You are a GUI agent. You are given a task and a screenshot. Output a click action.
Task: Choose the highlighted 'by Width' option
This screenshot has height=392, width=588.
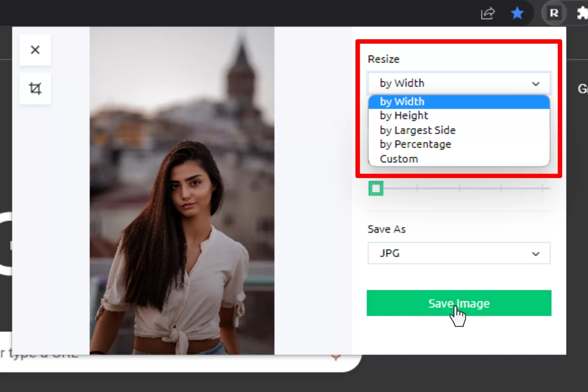(459, 102)
